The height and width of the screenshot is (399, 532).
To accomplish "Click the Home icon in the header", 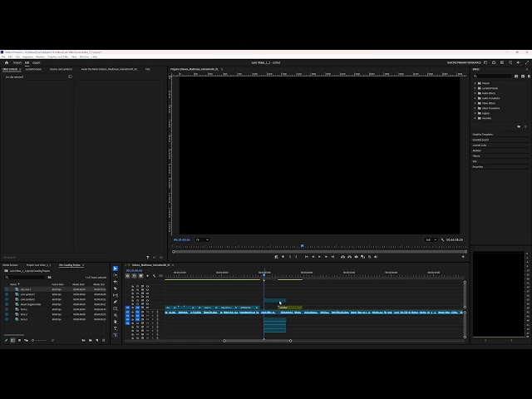I will click(x=7, y=62).
